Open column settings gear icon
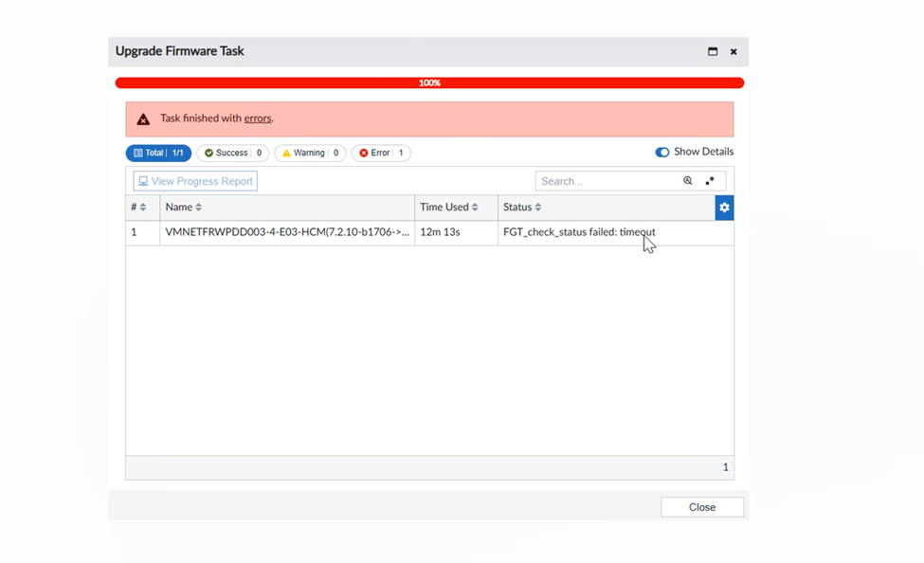 pos(724,208)
